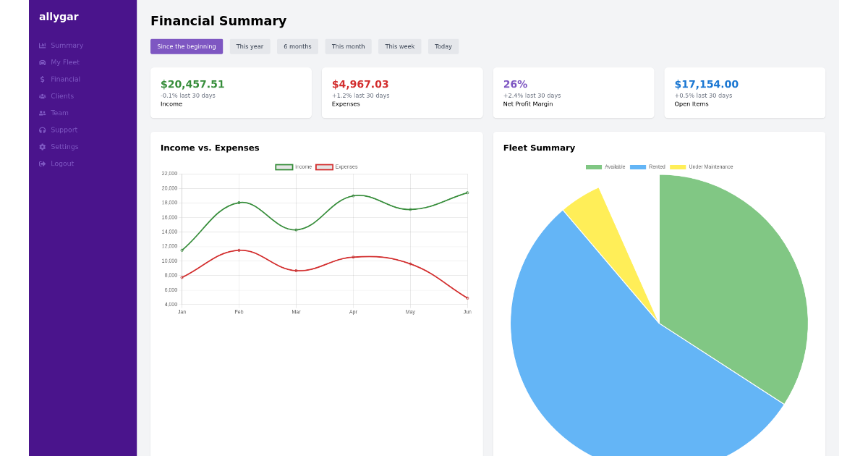Toggle the Rented slice in Fleet Summary legend
This screenshot has height=456, width=868.
point(648,166)
